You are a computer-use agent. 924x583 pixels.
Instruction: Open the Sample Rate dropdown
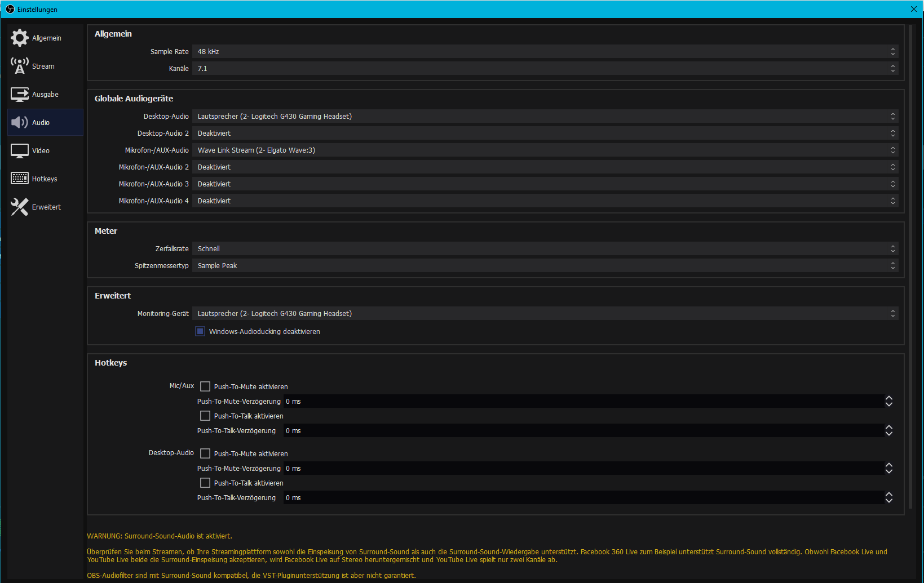pyautogui.click(x=545, y=51)
